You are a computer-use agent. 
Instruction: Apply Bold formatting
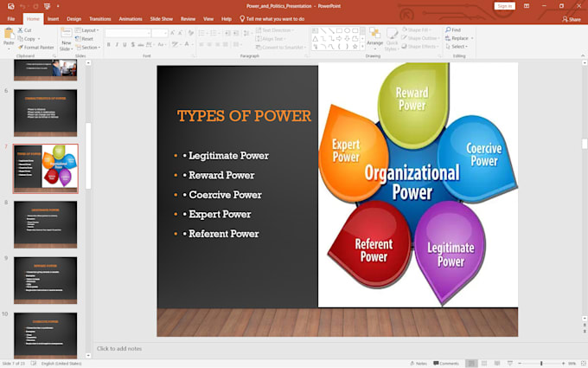coord(109,45)
